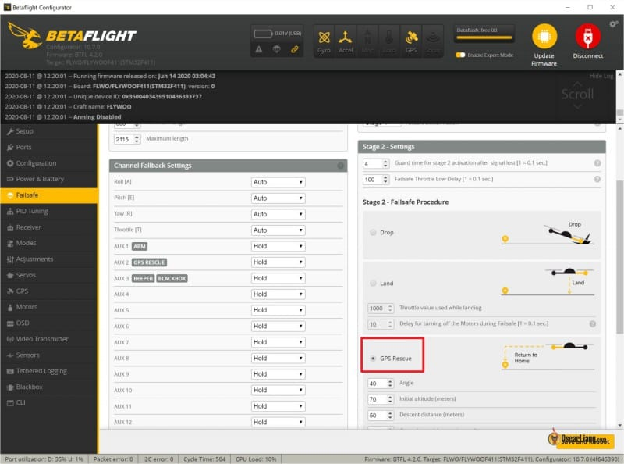Open AUX 2 GPS RESCUE fallback dropdown
The width and height of the screenshot is (624, 464).
pyautogui.click(x=278, y=262)
